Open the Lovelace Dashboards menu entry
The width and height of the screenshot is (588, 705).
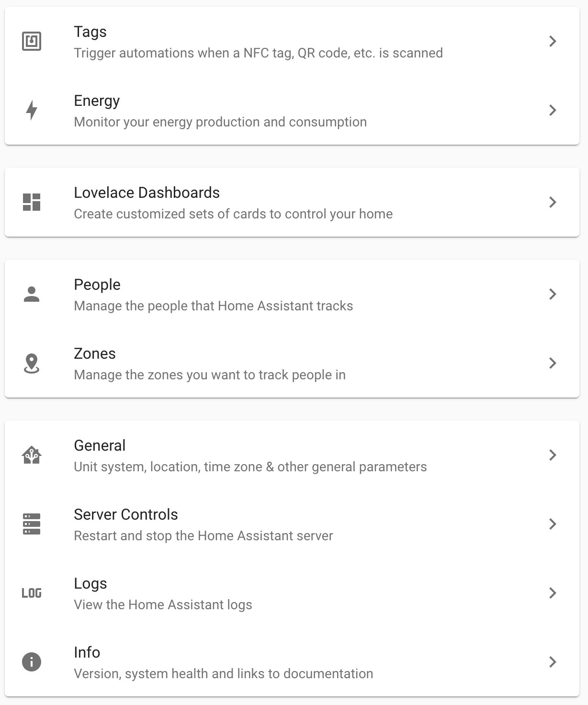pyautogui.click(x=292, y=202)
